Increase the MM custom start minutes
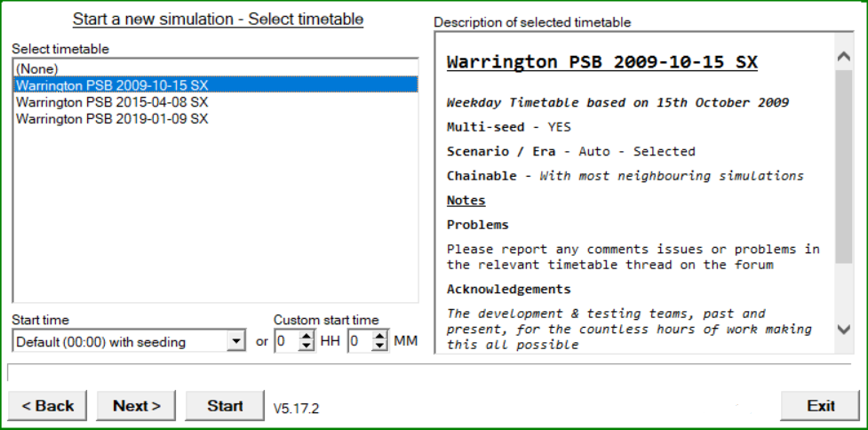The image size is (868, 430). pyautogui.click(x=379, y=337)
